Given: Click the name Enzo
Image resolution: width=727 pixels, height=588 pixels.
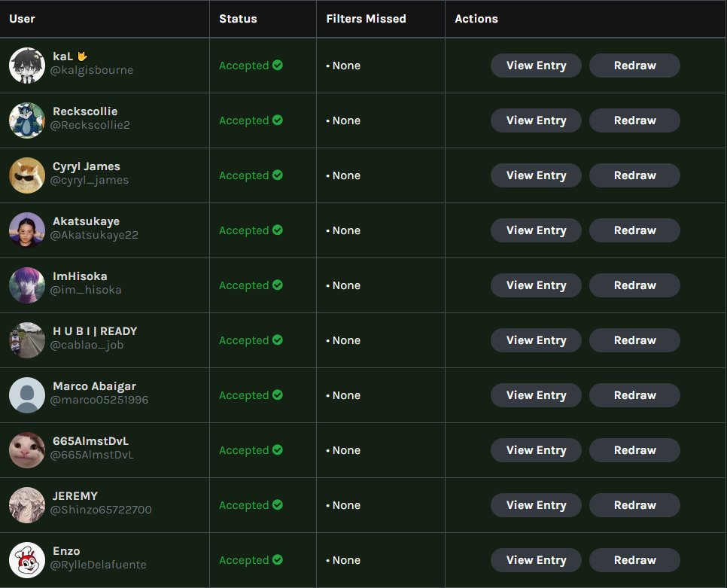Looking at the screenshot, I should point(66,551).
